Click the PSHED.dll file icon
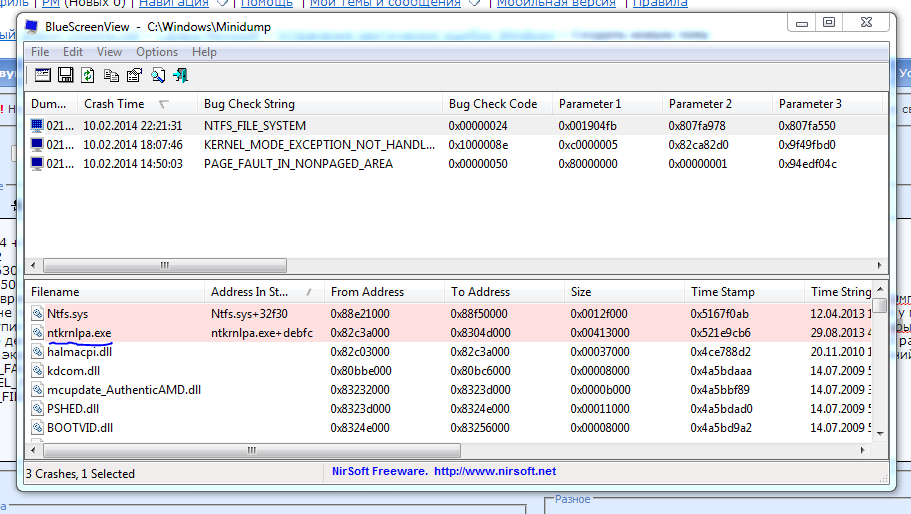The image size is (911, 514). pos(38,409)
